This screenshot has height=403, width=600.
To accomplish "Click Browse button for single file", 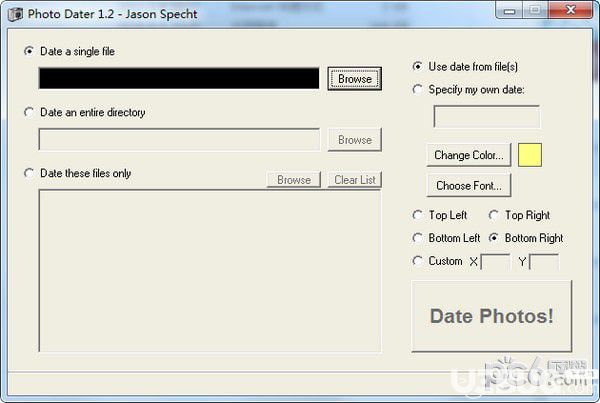I will tap(355, 79).
